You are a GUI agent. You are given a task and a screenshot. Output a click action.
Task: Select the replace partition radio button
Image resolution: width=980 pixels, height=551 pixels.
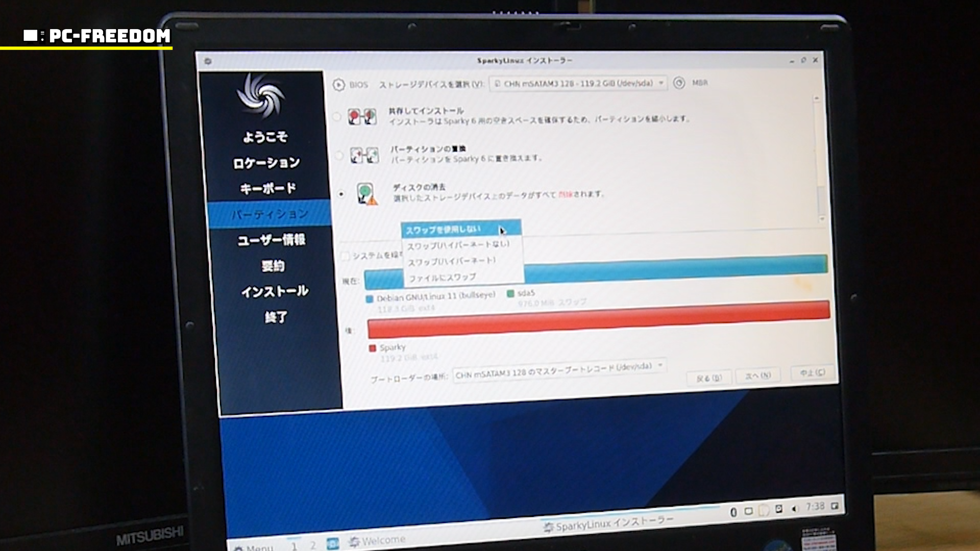(339, 155)
